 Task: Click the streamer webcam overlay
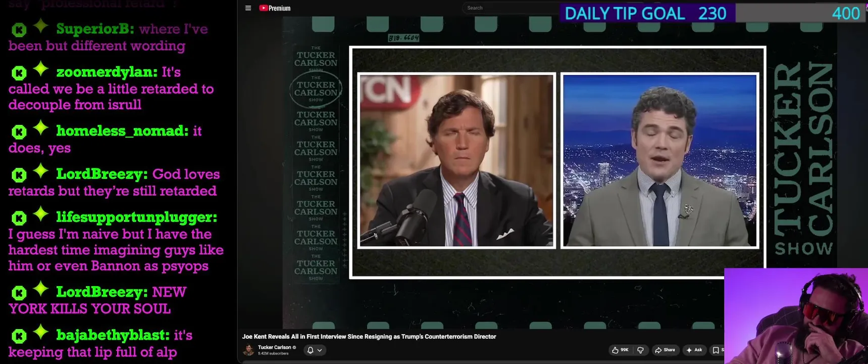tap(796, 316)
